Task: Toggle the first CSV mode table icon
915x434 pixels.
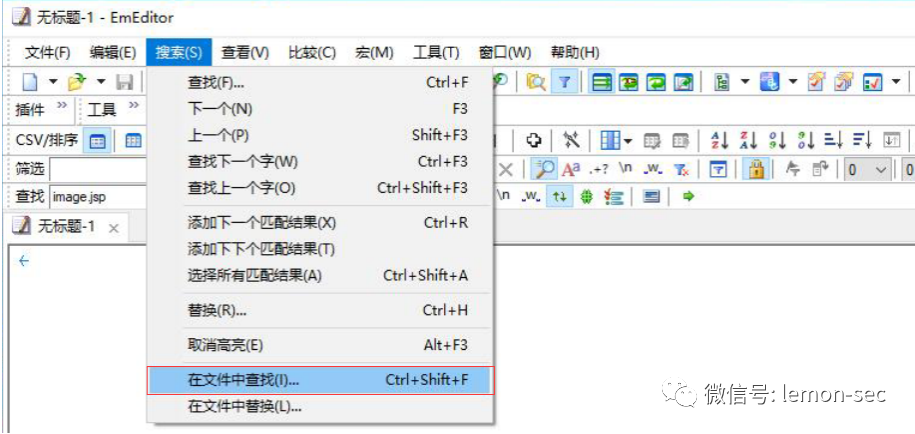Action: 97,141
